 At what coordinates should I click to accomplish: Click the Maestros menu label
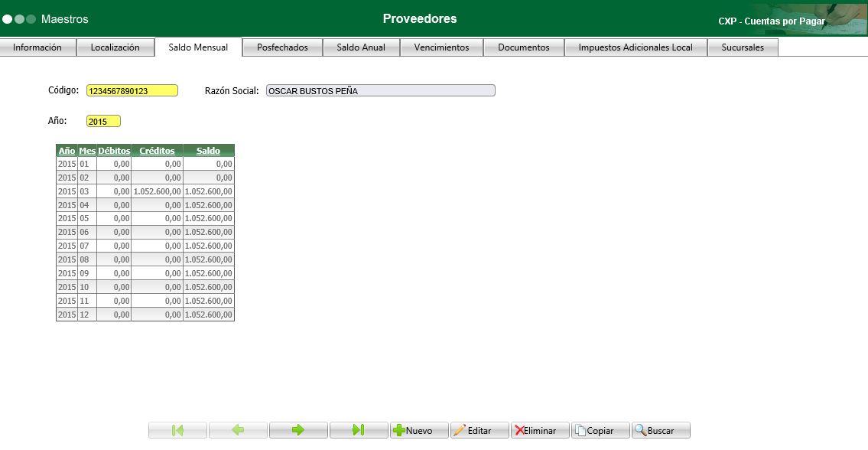[65, 19]
